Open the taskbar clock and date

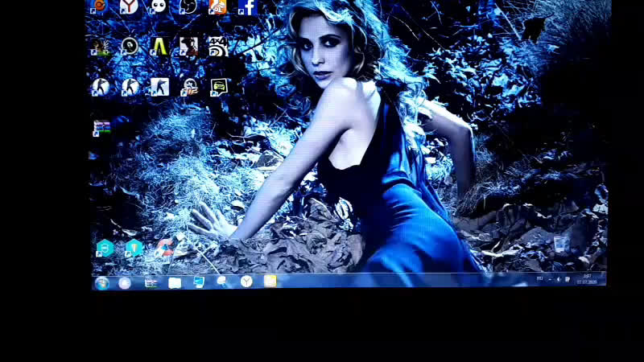coord(587,279)
